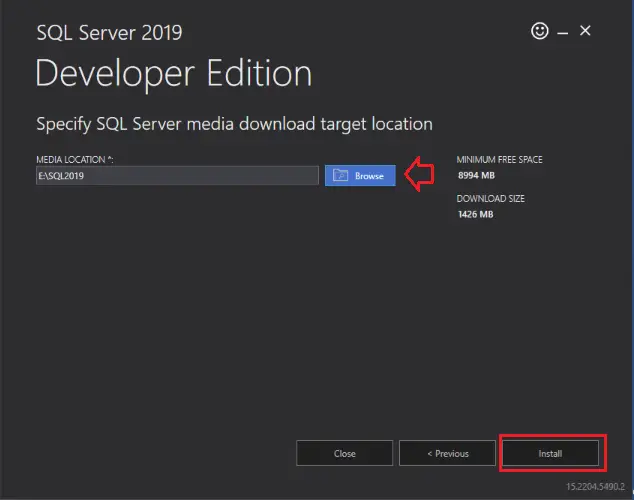Click the MEDIA LOCATION label

point(74,160)
